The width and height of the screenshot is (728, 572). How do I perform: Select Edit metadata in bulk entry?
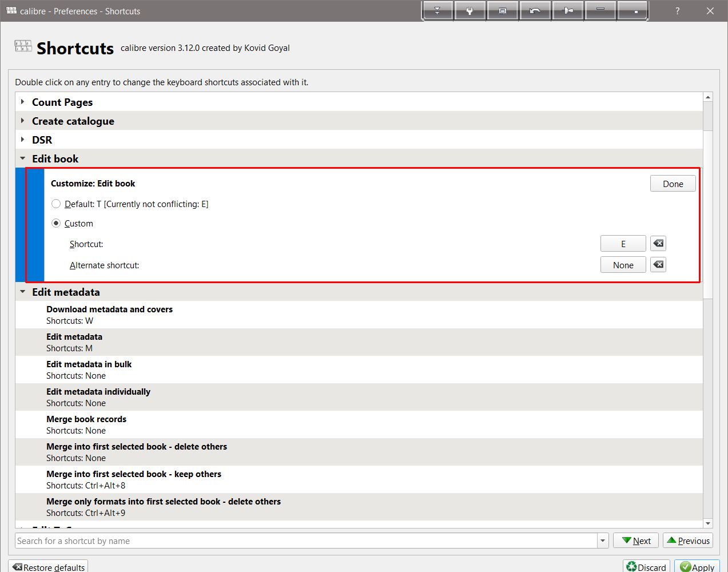tap(359, 370)
